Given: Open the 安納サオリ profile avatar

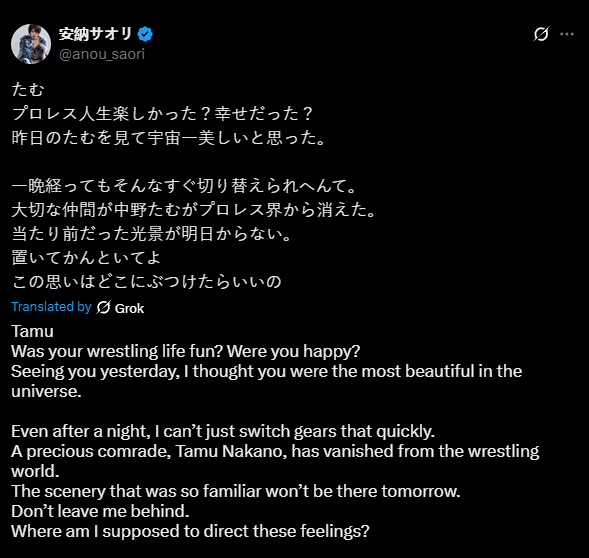Looking at the screenshot, I should 31,44.
